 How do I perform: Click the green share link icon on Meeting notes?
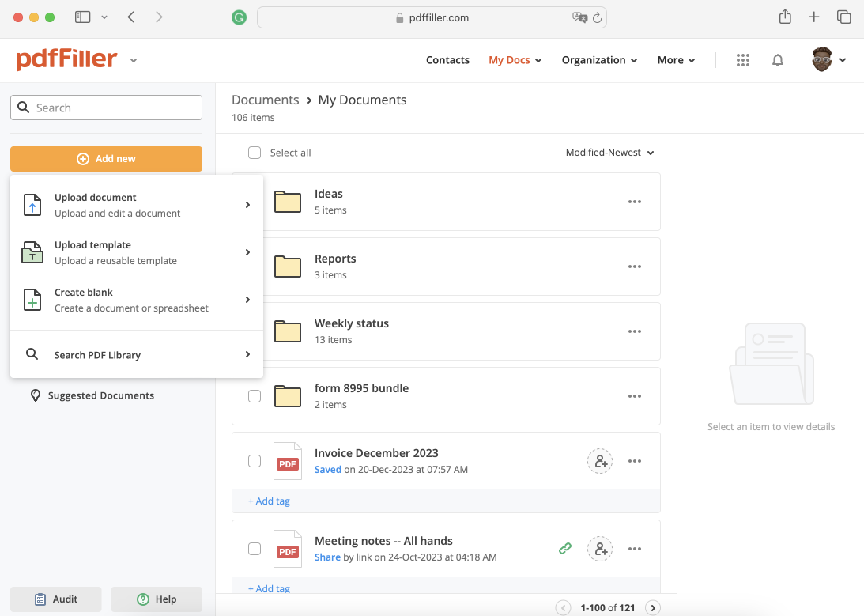[x=565, y=549]
